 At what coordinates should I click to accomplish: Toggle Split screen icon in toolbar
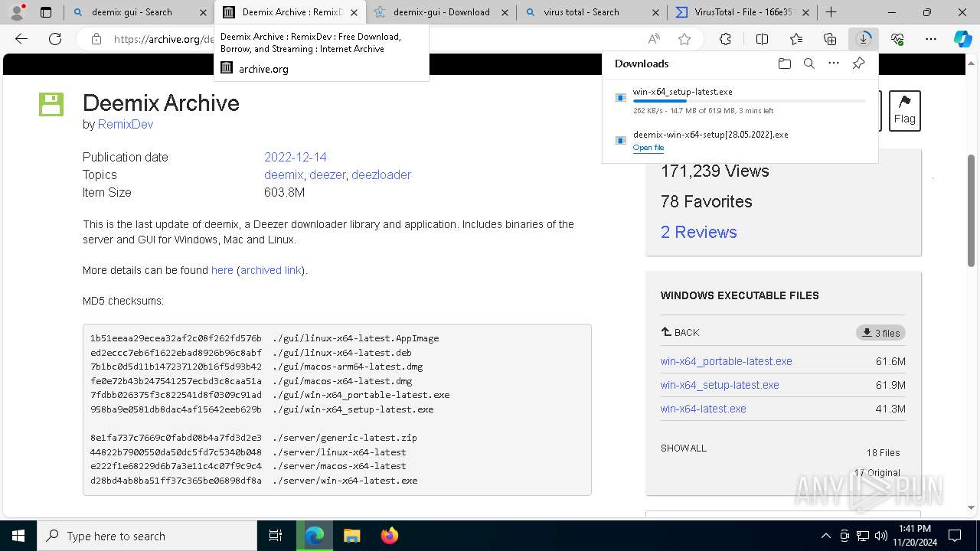(x=762, y=39)
